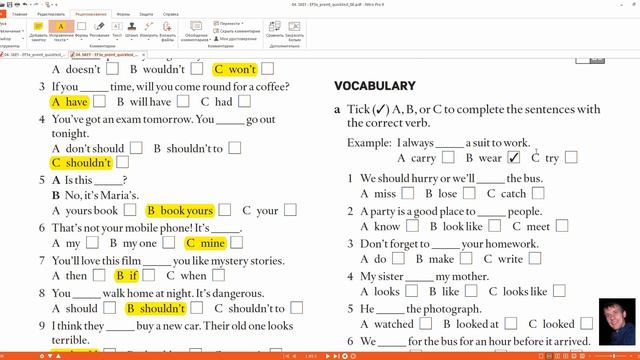Switch to the first document tab

pyautogui.click(x=33, y=54)
